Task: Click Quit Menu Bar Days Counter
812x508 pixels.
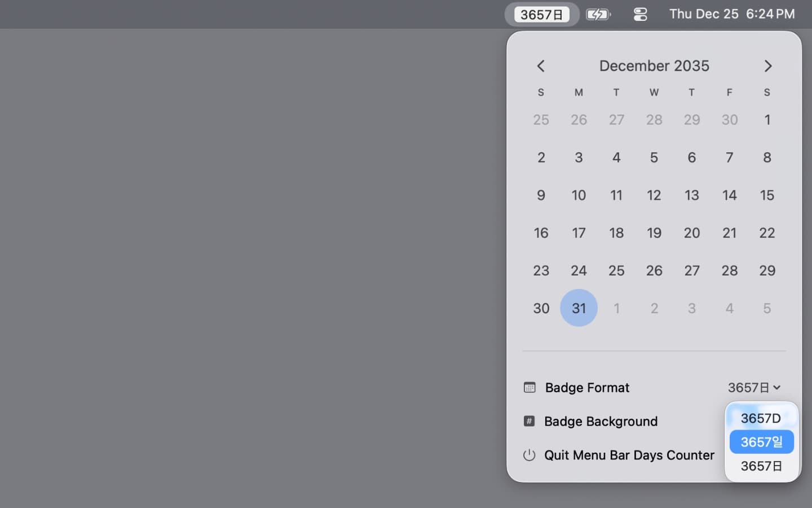Action: pos(629,456)
